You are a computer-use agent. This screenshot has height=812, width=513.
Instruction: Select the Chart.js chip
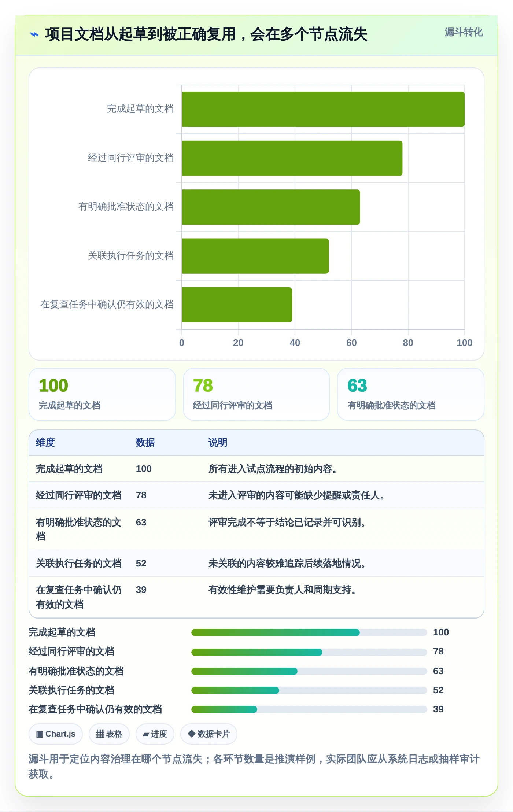tap(56, 734)
